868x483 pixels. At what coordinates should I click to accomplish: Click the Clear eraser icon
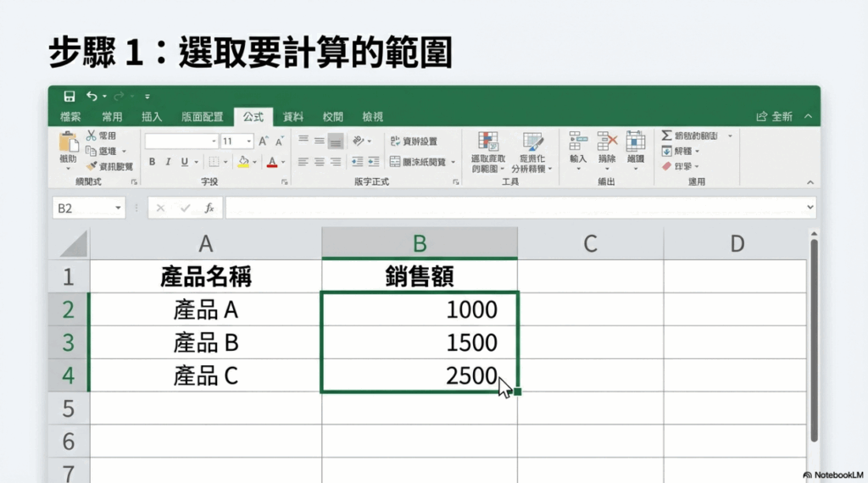tap(666, 166)
